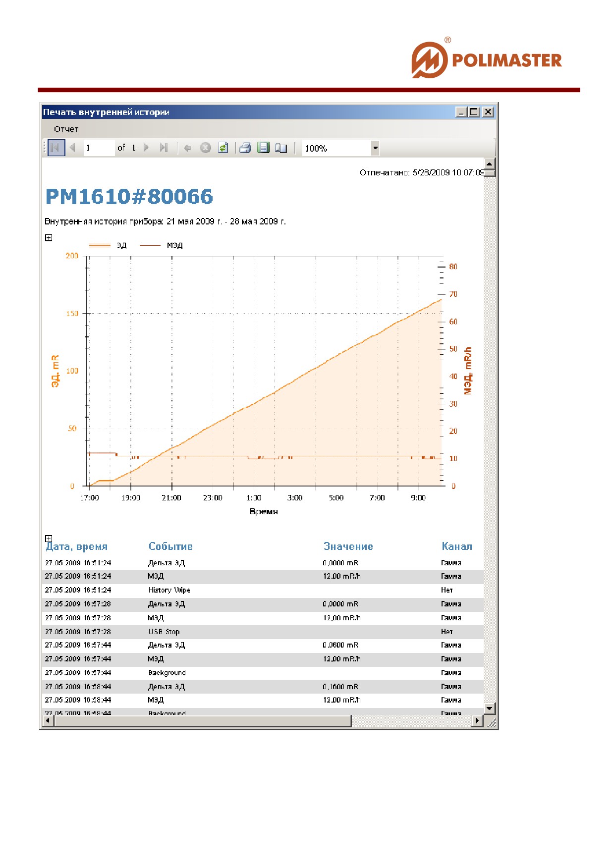Click the horizontal scrollbar left arrow

point(48,721)
